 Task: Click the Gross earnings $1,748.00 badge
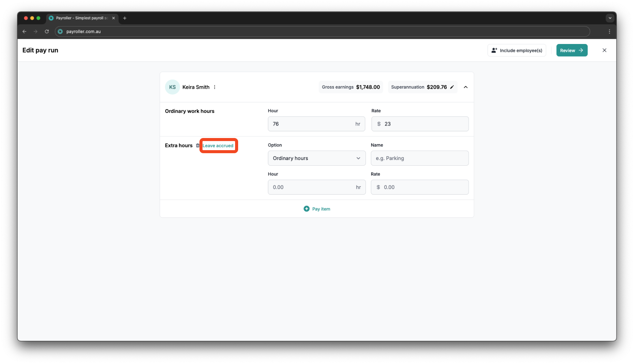351,87
